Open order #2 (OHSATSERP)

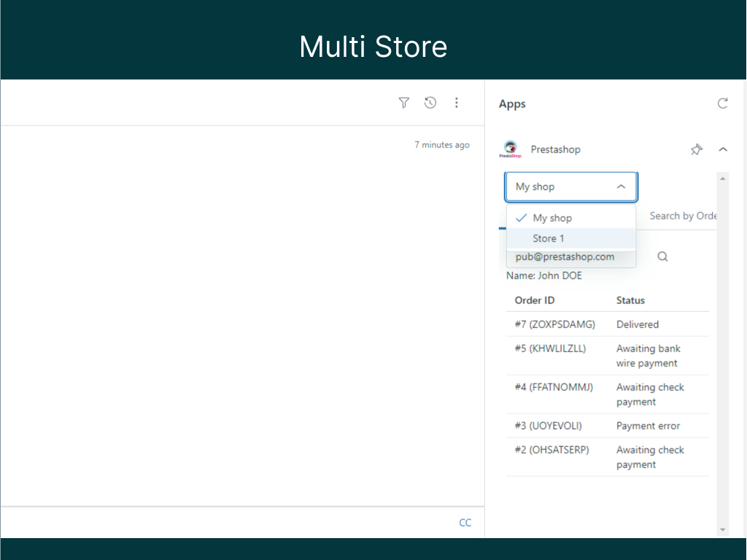pos(551,450)
